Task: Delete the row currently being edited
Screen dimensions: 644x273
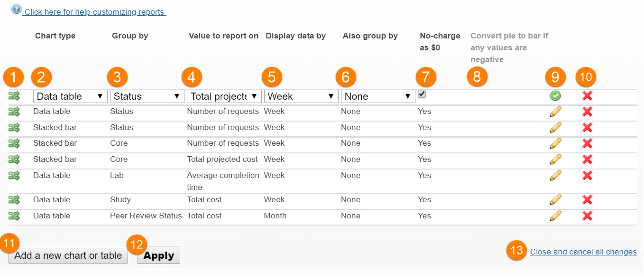Action: [587, 96]
